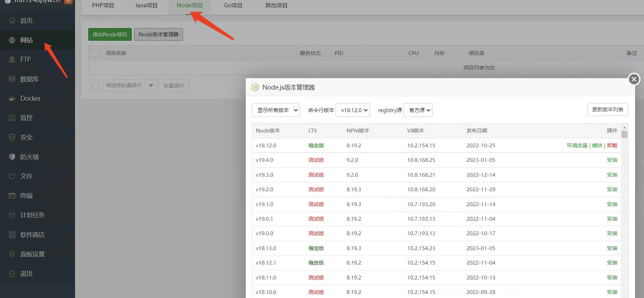The width and height of the screenshot is (644, 298).
Task: Install Node v18.11.0
Action: pos(612,278)
